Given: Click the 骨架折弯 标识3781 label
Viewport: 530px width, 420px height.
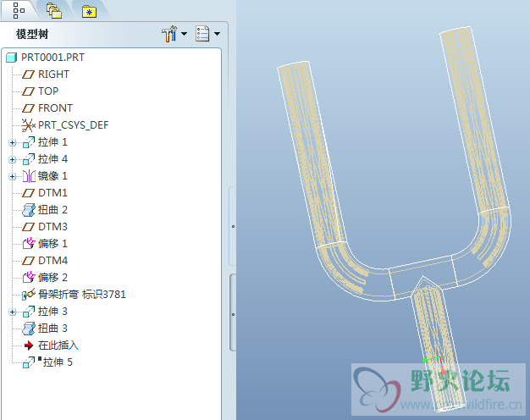Looking at the screenshot, I should click(82, 294).
